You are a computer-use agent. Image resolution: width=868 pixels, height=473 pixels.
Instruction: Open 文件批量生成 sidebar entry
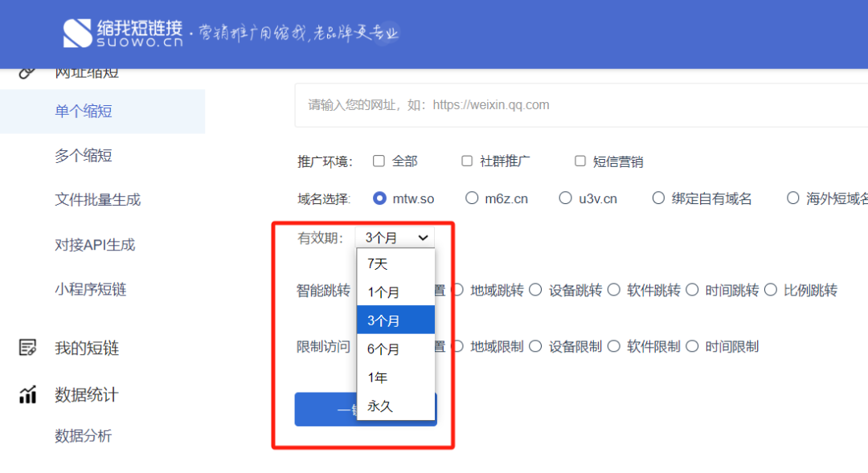[x=97, y=200]
